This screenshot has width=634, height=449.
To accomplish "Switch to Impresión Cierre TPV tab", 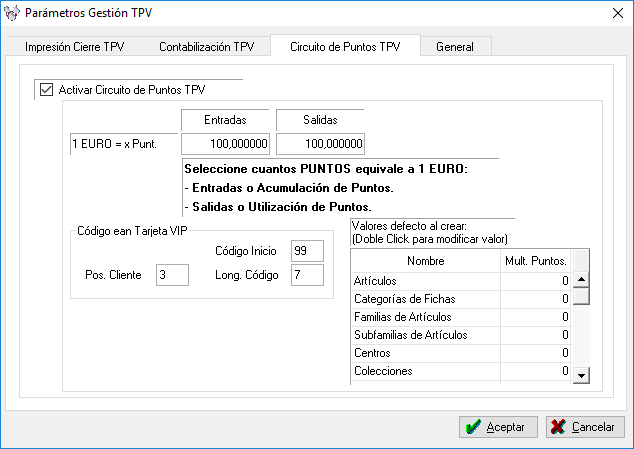I will [74, 47].
